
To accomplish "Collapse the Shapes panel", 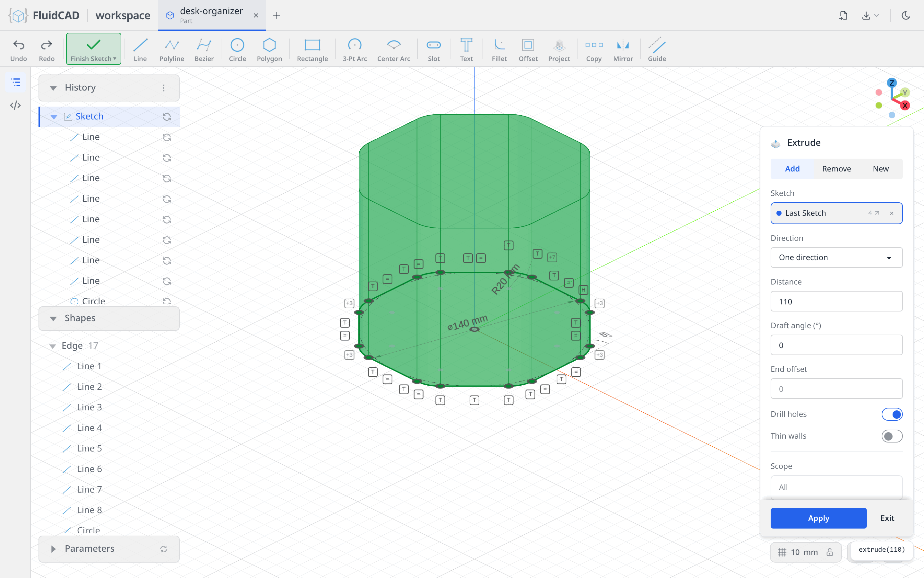I will point(53,319).
